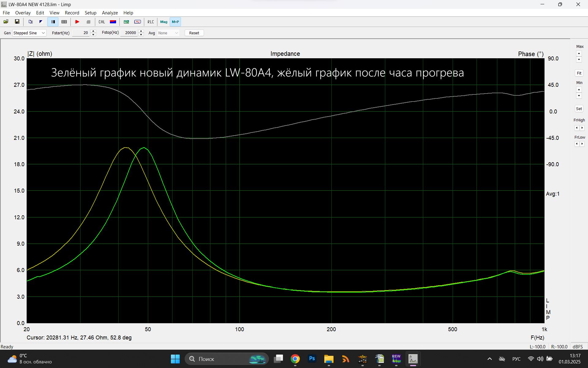
Task: Click the open file folder icon
Action: (x=6, y=22)
